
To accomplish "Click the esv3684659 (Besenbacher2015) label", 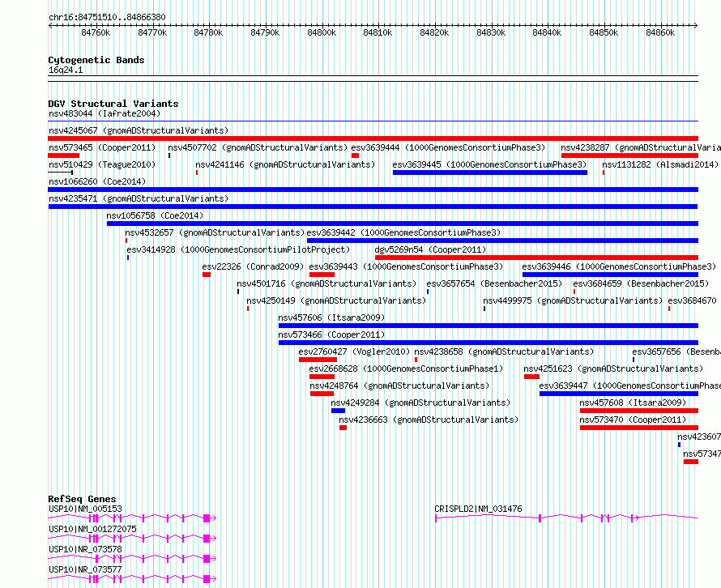I will [x=641, y=283].
